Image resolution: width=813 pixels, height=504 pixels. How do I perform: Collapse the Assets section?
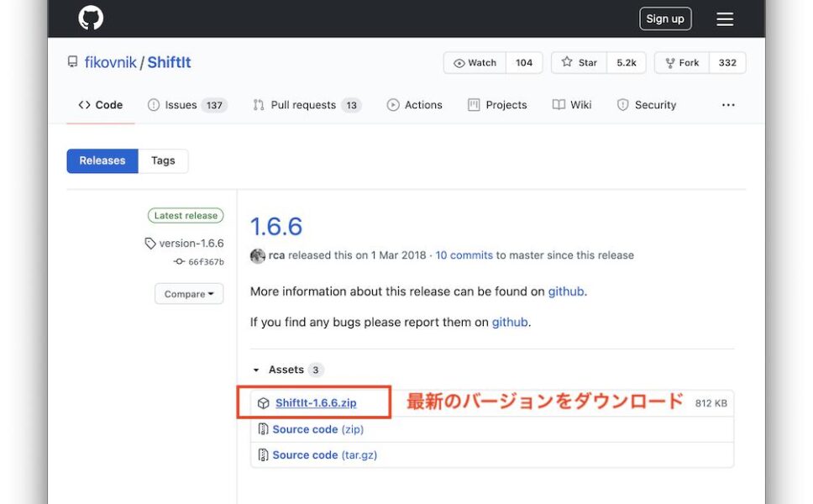click(x=256, y=370)
